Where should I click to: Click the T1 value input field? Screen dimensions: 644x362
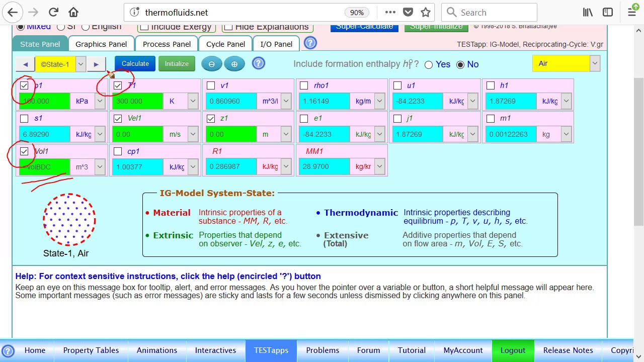tap(138, 101)
